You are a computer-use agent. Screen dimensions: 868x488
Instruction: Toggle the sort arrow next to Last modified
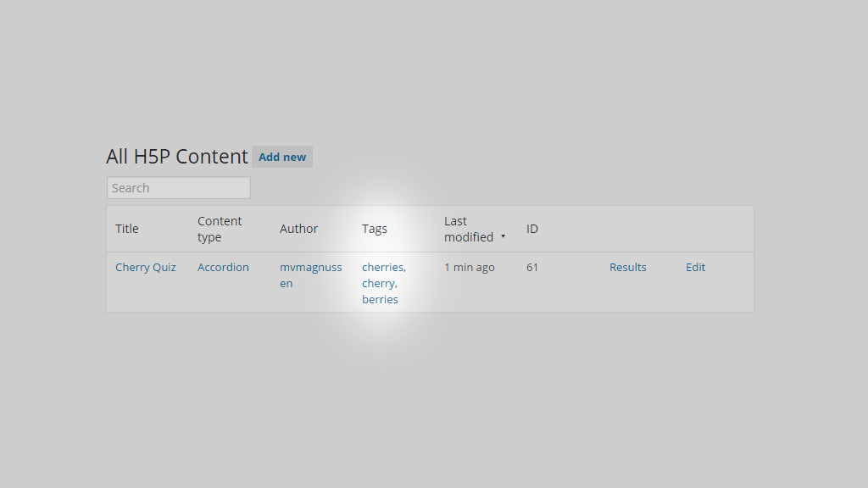click(x=504, y=236)
